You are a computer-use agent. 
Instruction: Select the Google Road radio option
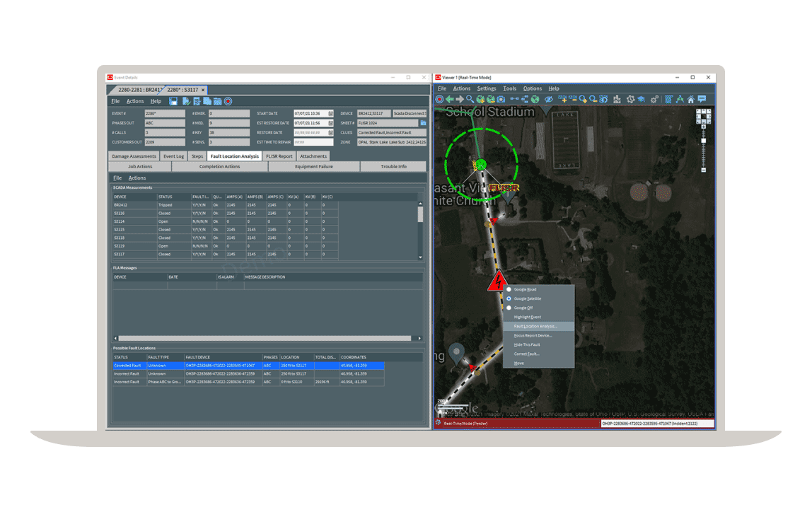click(509, 289)
